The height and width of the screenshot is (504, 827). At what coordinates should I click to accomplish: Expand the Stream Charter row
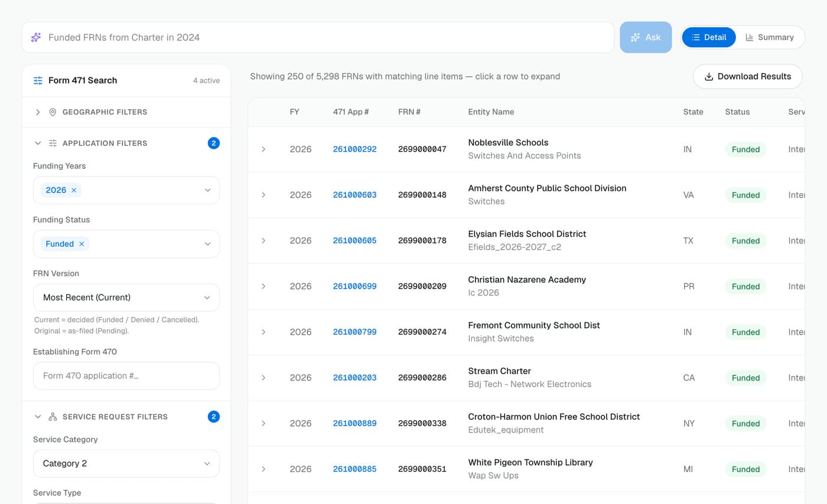pyautogui.click(x=263, y=378)
